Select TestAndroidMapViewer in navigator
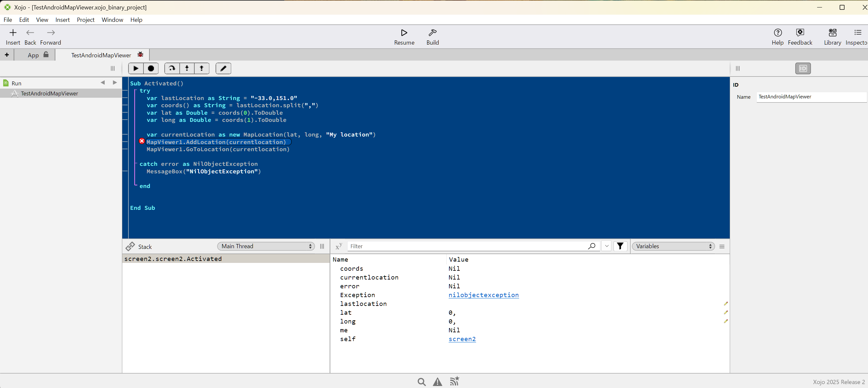Viewport: 868px width, 388px height. click(61, 93)
